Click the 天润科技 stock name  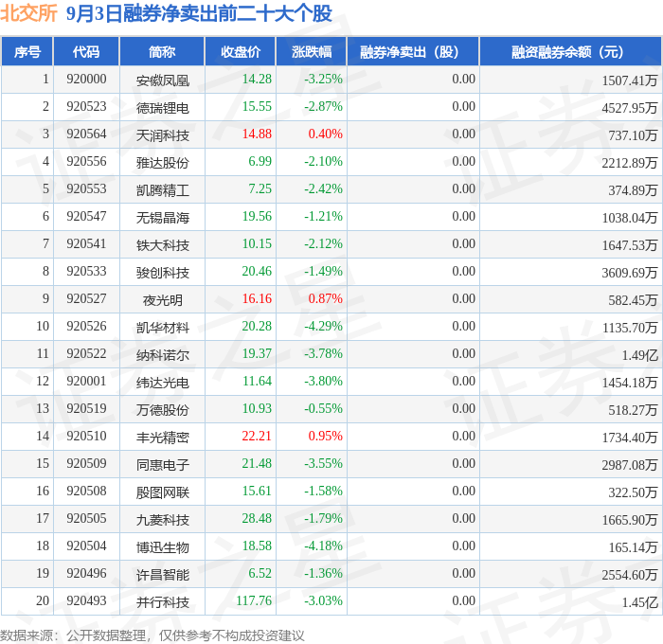pos(162,135)
